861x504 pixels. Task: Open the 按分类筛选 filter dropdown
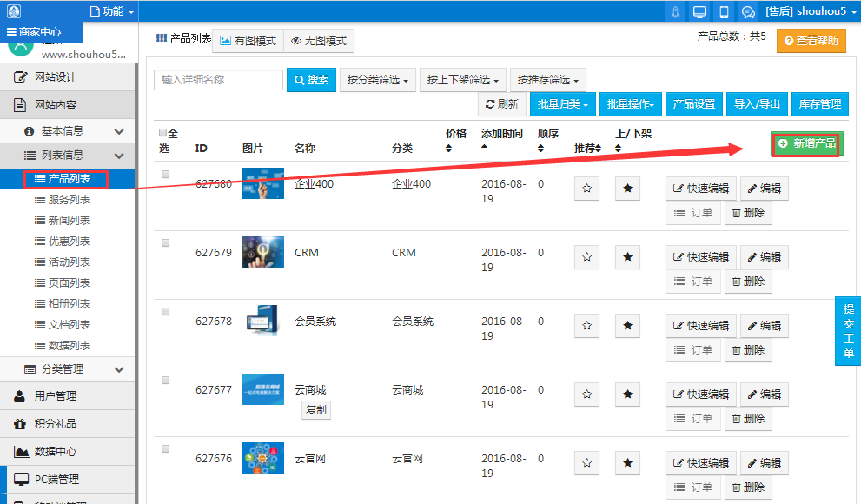point(378,80)
